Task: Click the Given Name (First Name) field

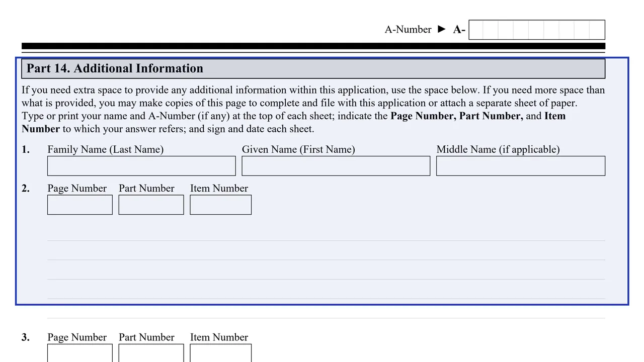Action: click(336, 166)
